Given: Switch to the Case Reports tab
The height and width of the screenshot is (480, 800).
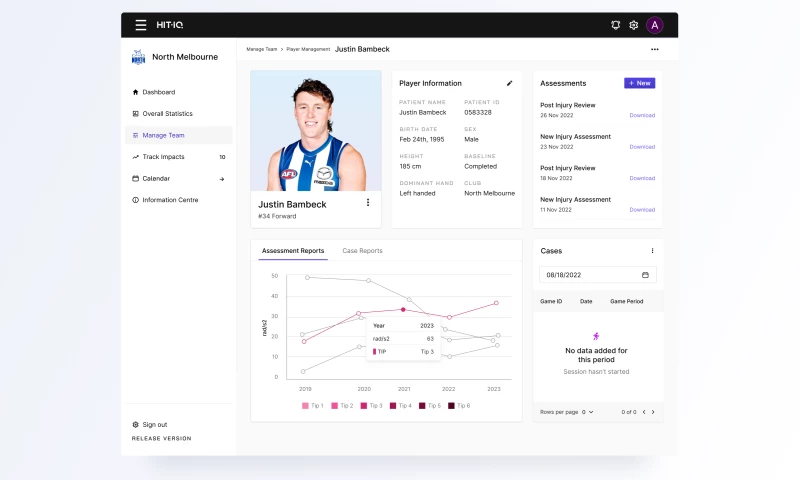Looking at the screenshot, I should [x=362, y=251].
